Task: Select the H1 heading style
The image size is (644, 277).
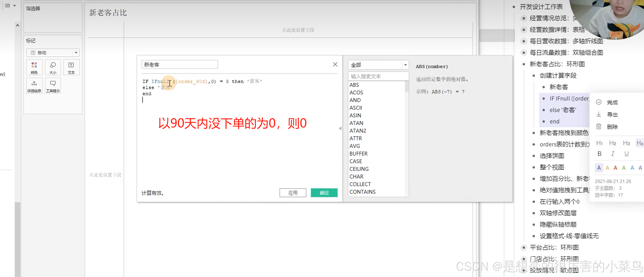Action: point(599,143)
